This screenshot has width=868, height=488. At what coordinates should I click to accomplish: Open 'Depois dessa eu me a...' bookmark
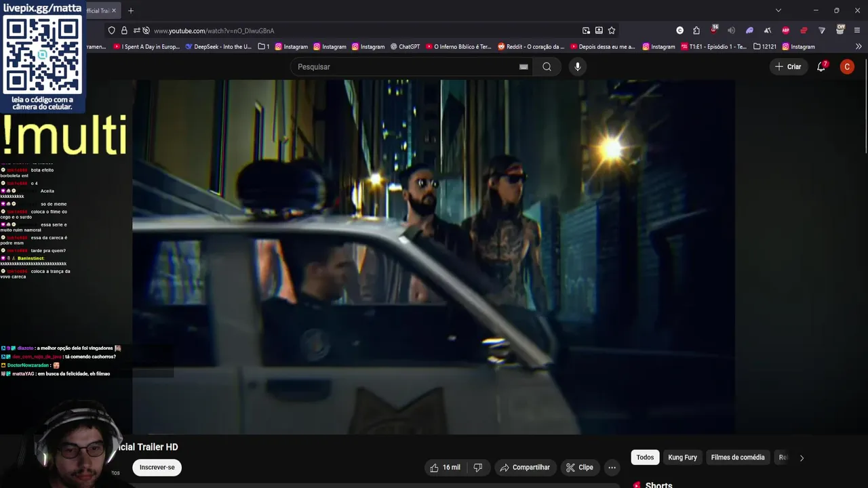click(x=603, y=47)
